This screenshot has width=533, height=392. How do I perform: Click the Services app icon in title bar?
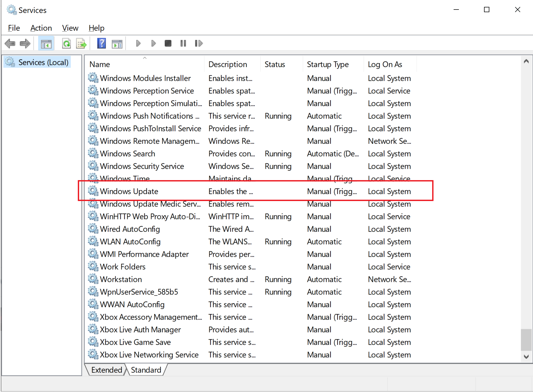tap(12, 10)
